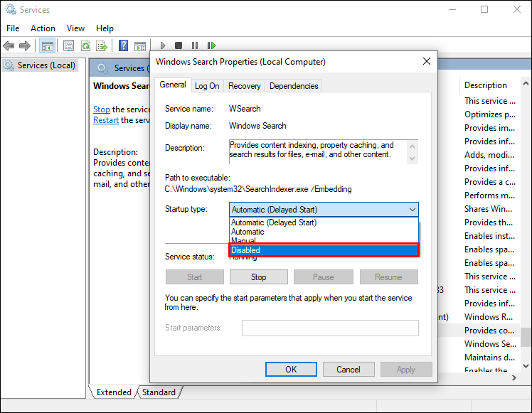The height and width of the screenshot is (413, 532).
Task: Click the Export List toolbar icon
Action: click(x=102, y=45)
